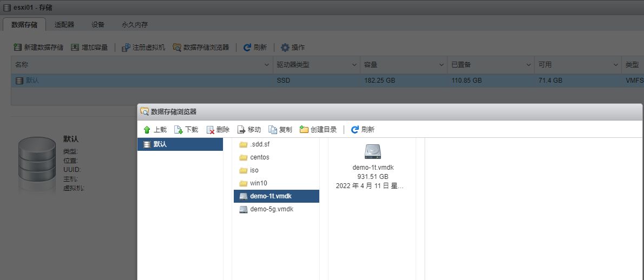Click the esxi01 storage title icon

[6, 8]
